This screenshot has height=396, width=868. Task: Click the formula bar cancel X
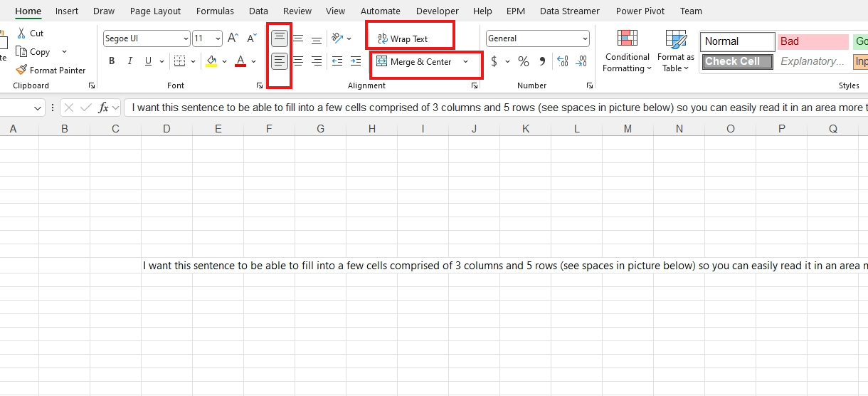[69, 108]
